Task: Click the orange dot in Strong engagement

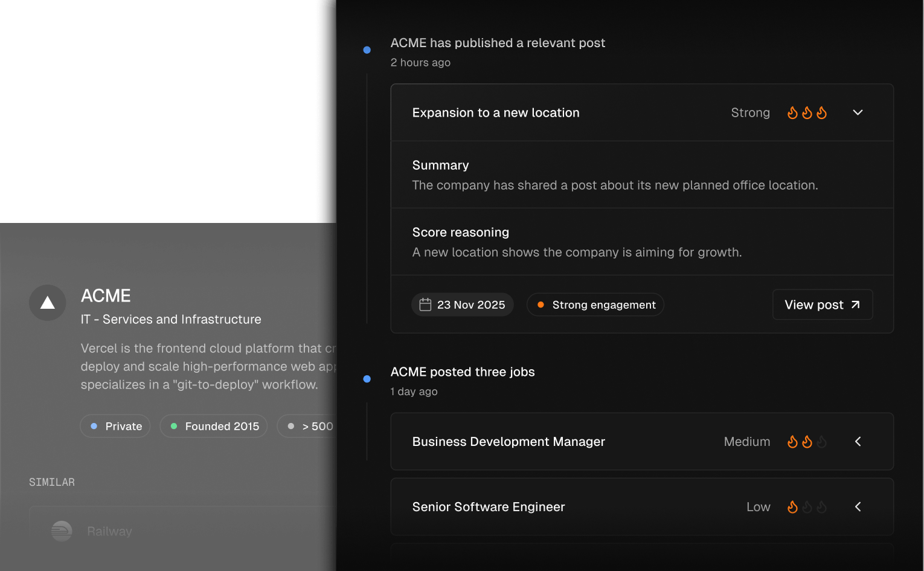Action: (x=541, y=305)
